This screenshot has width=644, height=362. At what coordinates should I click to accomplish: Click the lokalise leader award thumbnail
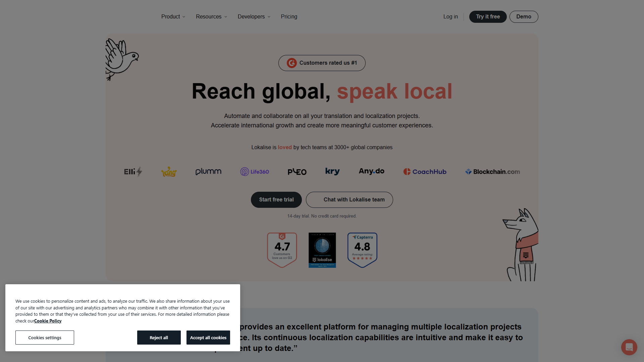(322, 250)
